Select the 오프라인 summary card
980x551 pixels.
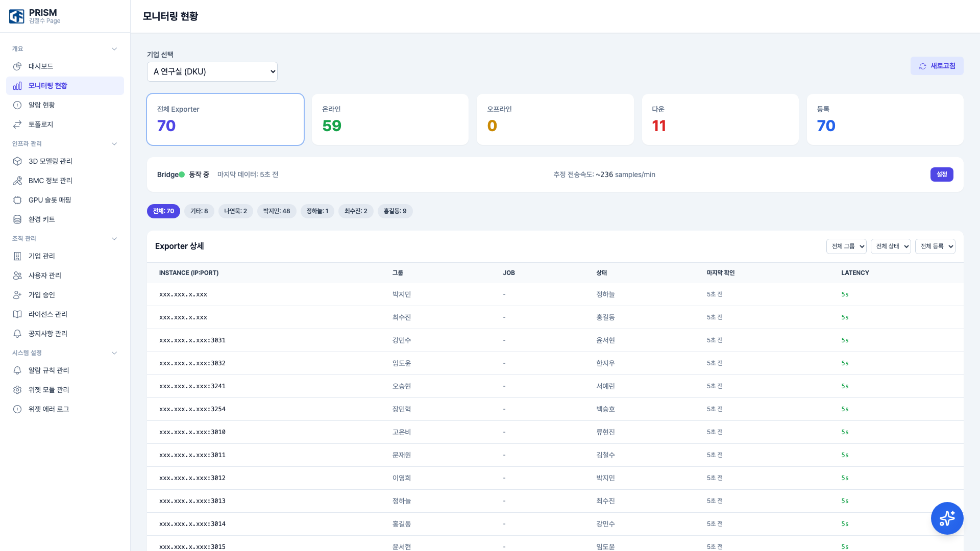click(x=555, y=119)
